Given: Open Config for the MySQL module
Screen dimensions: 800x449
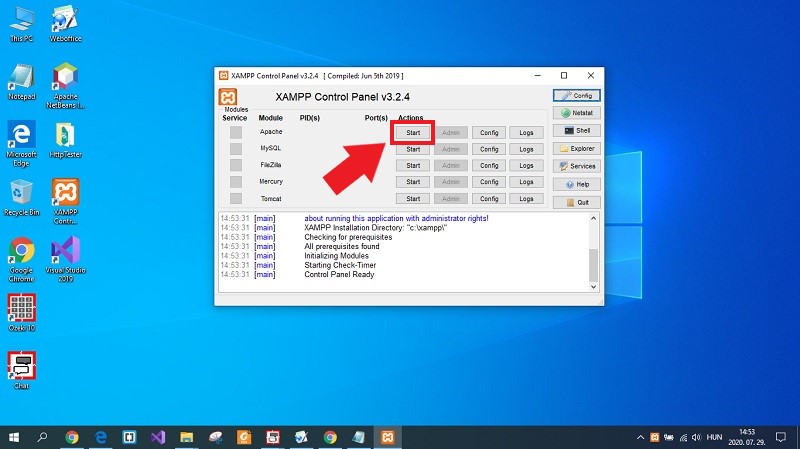Looking at the screenshot, I should point(489,149).
